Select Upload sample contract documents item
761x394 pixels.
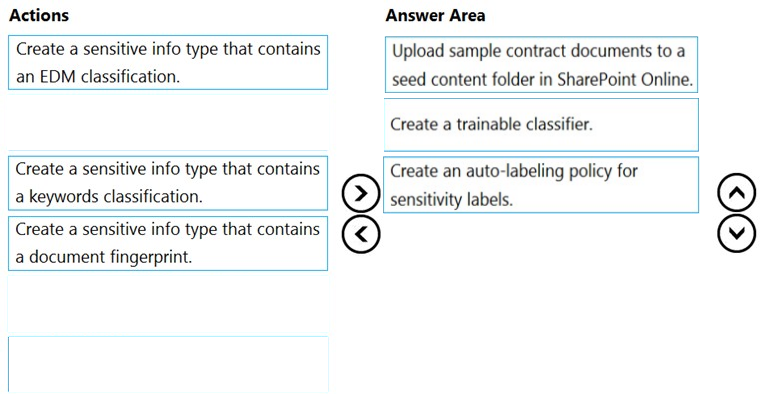click(x=542, y=65)
